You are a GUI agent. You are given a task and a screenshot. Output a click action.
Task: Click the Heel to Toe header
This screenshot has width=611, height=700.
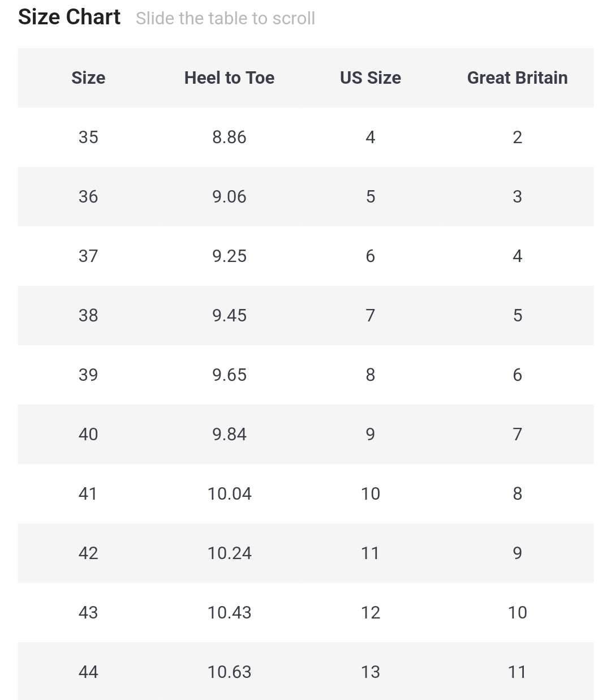(229, 78)
